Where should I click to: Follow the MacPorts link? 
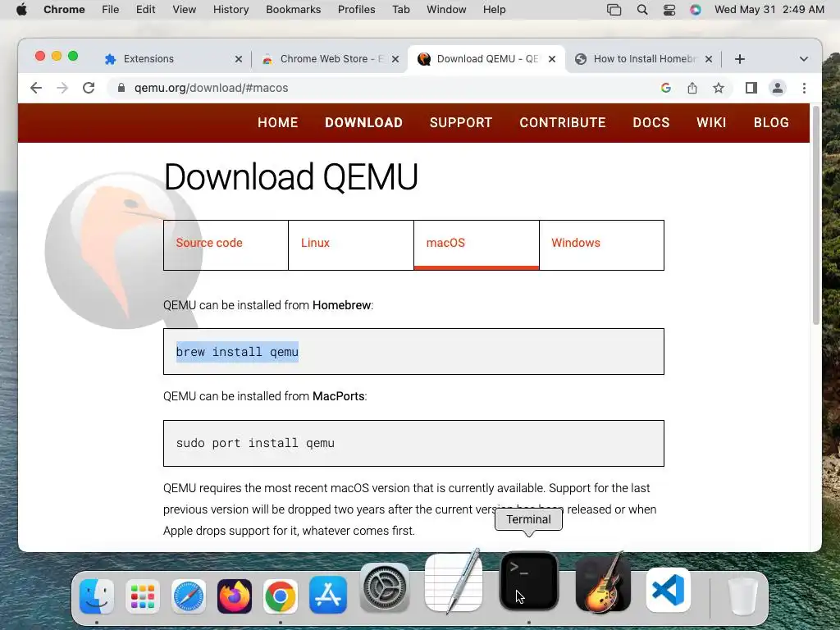pos(339,396)
